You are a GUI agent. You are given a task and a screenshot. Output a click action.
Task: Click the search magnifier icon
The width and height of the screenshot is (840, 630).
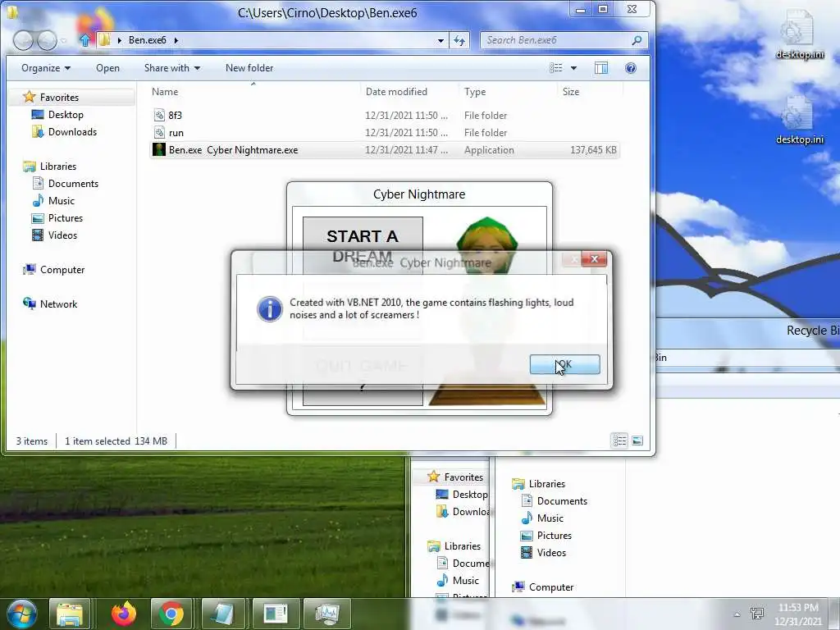[637, 40]
